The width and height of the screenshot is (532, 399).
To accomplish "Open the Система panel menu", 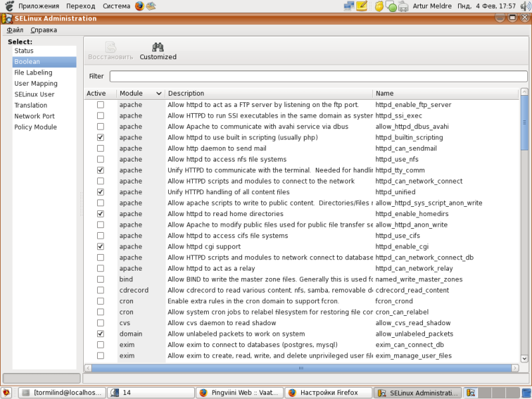I will pyautogui.click(x=116, y=6).
